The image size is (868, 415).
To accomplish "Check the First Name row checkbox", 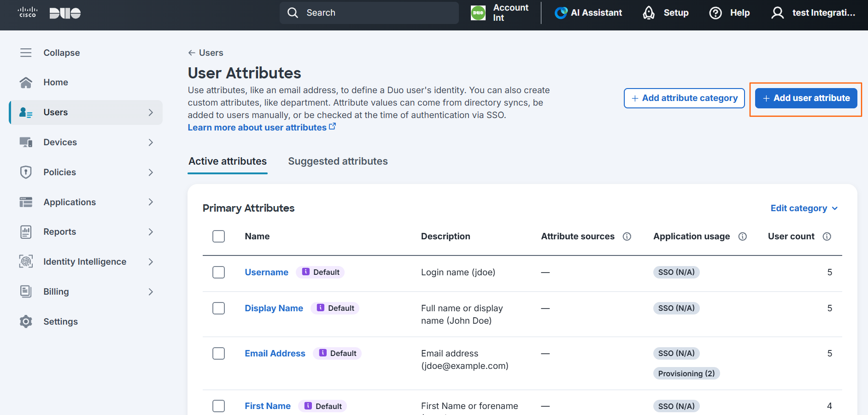I will [219, 406].
